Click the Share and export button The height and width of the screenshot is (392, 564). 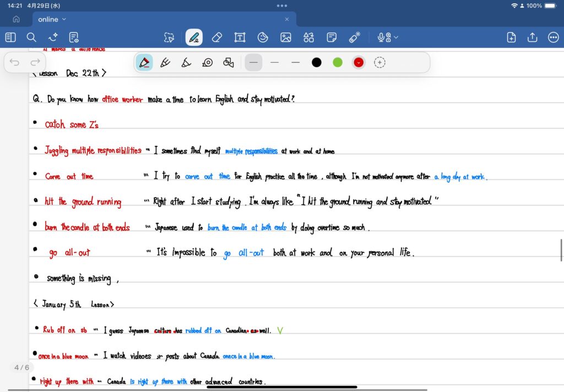coord(532,37)
